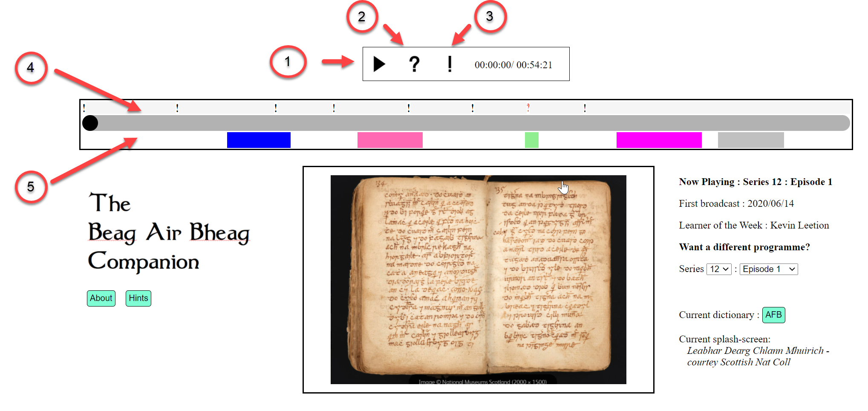Open the About page
The height and width of the screenshot is (411, 868).
[x=101, y=298]
